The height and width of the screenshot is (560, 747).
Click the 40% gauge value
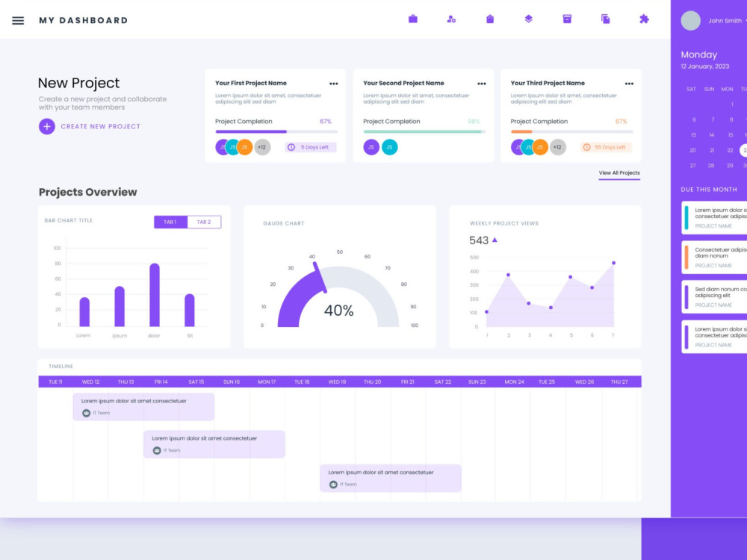[x=338, y=311]
